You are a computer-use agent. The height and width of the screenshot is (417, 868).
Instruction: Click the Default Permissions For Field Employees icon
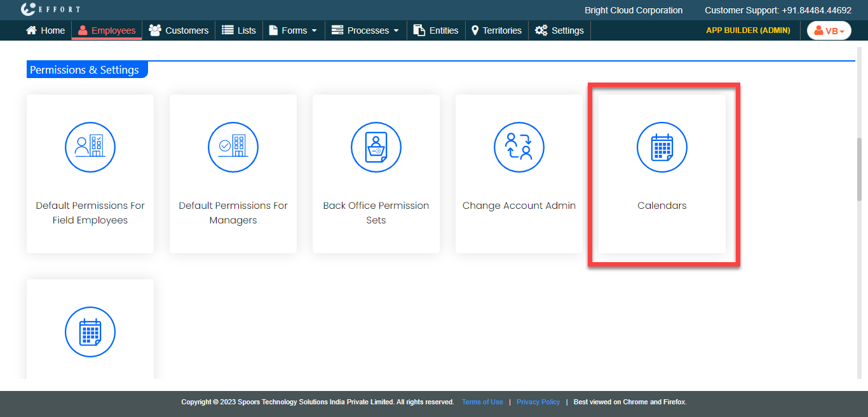(90, 147)
